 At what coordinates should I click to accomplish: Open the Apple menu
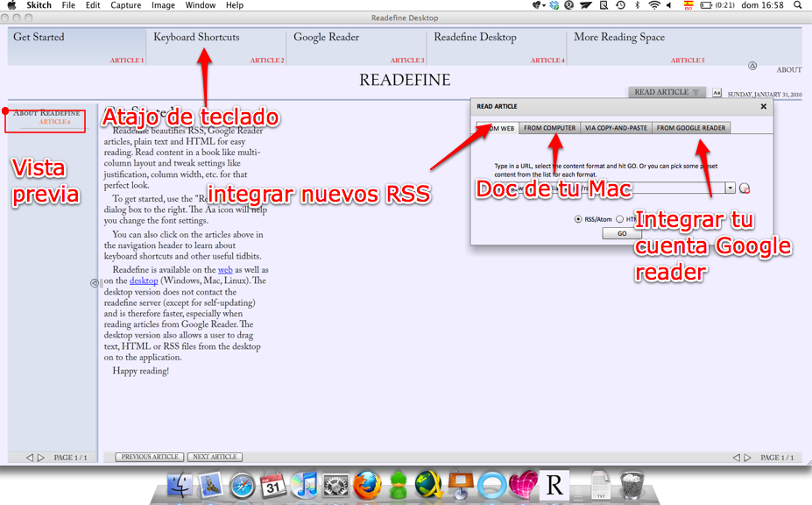click(11, 5)
